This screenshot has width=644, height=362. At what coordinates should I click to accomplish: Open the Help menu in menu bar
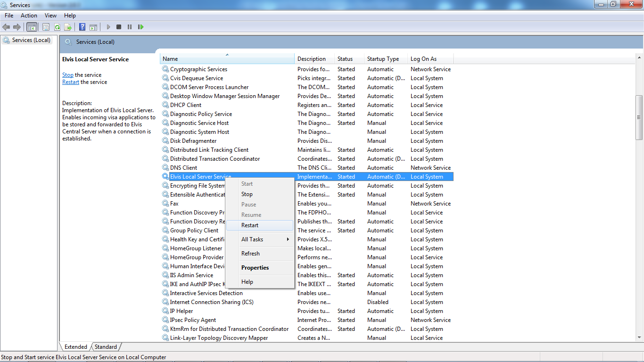click(x=70, y=16)
